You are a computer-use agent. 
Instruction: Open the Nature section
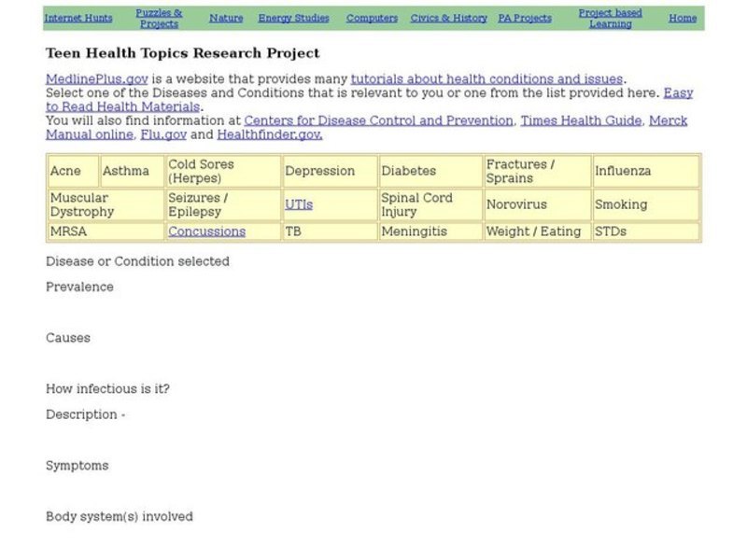pyautogui.click(x=226, y=17)
